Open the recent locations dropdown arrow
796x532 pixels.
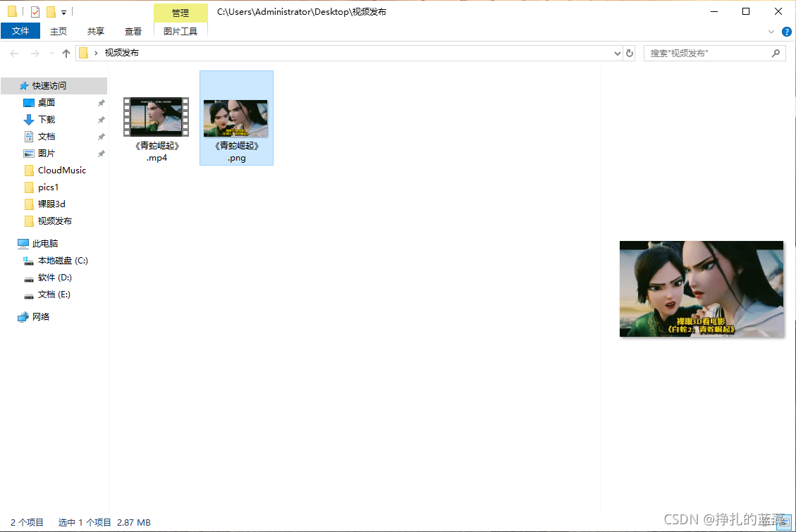pos(51,54)
